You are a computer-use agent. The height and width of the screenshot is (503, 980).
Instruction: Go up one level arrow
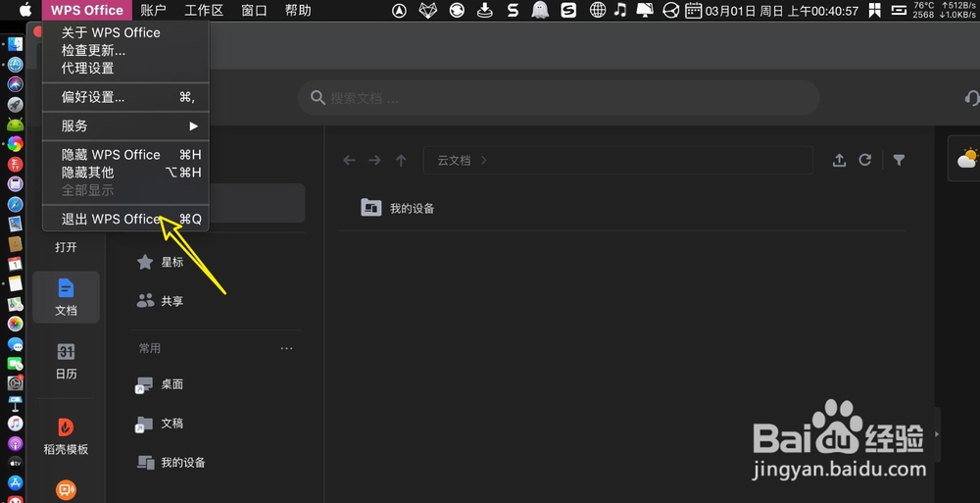401,160
